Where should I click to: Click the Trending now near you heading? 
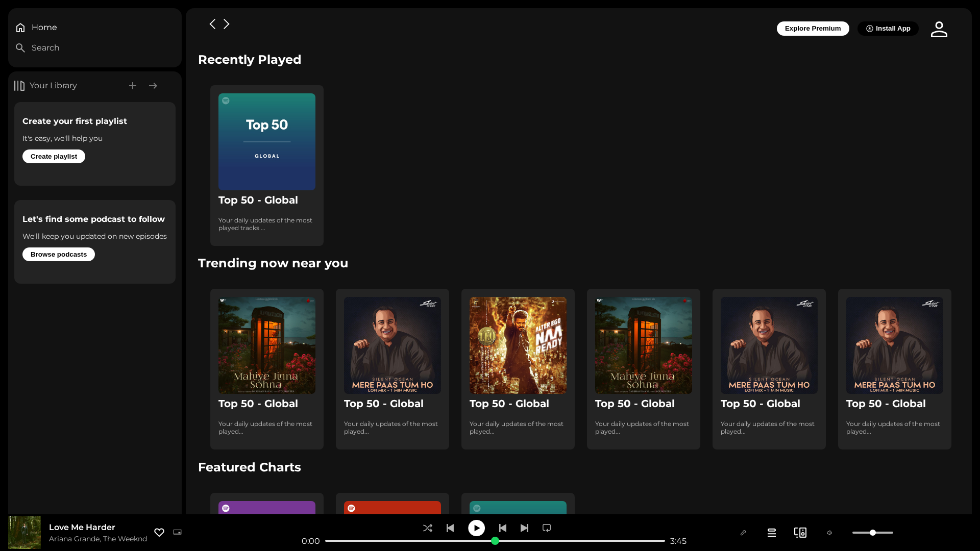tap(273, 263)
